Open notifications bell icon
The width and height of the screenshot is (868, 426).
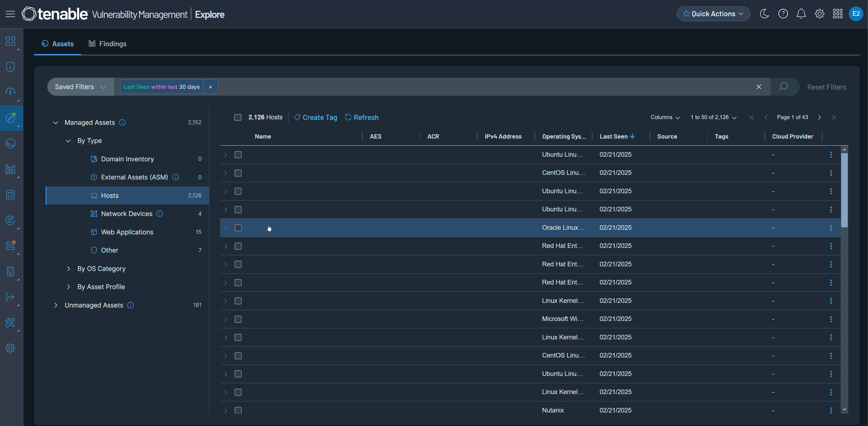pos(801,14)
